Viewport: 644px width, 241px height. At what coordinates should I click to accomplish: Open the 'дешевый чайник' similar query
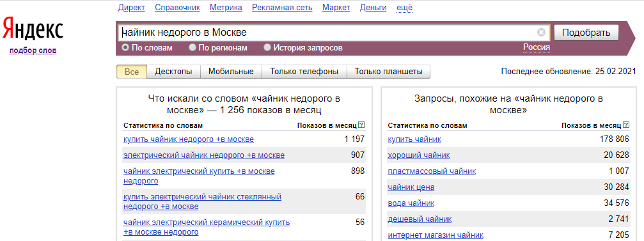[420, 219]
